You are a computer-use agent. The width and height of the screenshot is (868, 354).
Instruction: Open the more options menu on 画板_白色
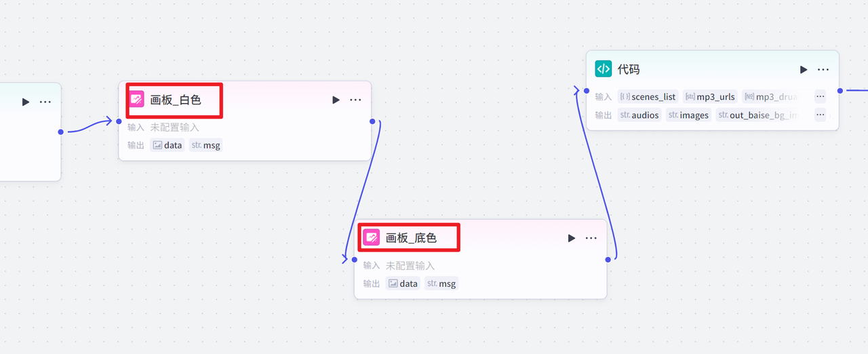coord(355,100)
